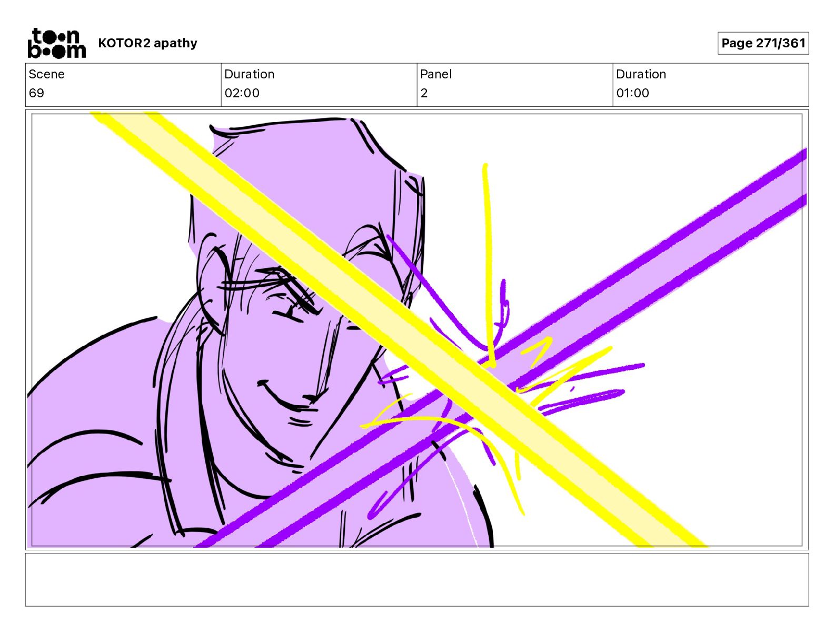
Task: Select the scene duration value '02:00'
Action: click(x=242, y=93)
